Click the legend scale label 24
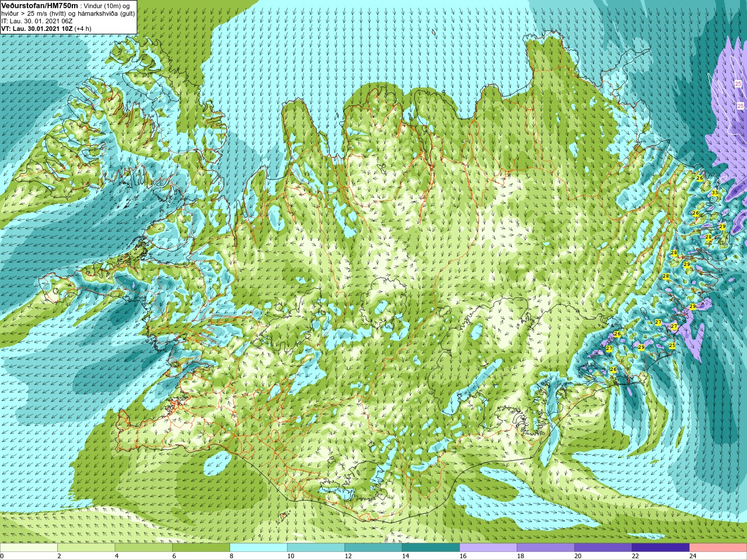Screen dimensions: 747x560 pos(693,556)
